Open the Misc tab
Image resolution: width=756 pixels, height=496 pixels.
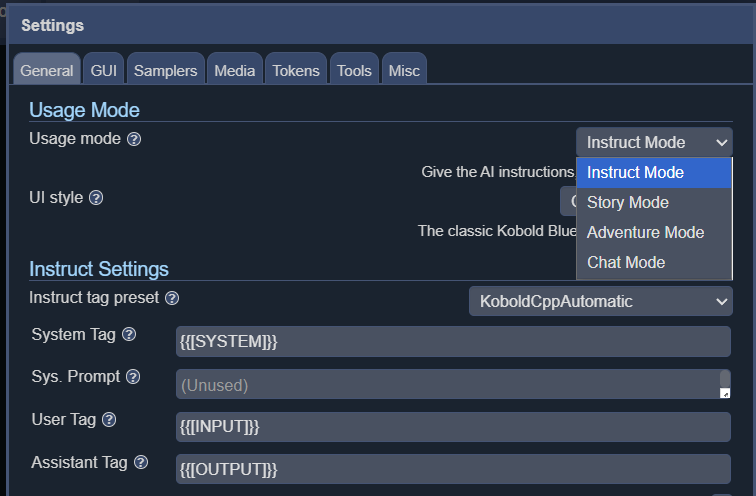click(404, 70)
